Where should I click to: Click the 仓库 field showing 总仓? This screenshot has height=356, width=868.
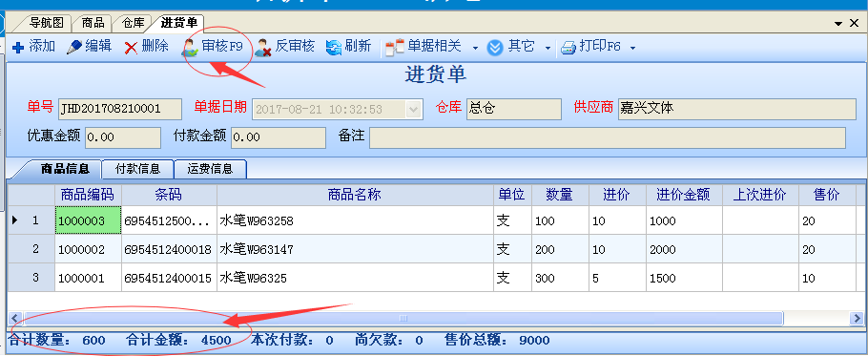click(x=514, y=109)
